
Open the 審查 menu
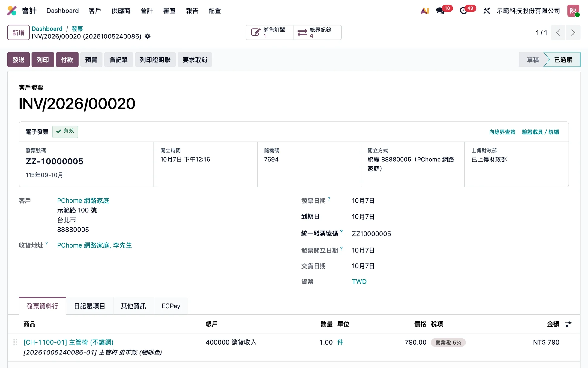coord(169,11)
